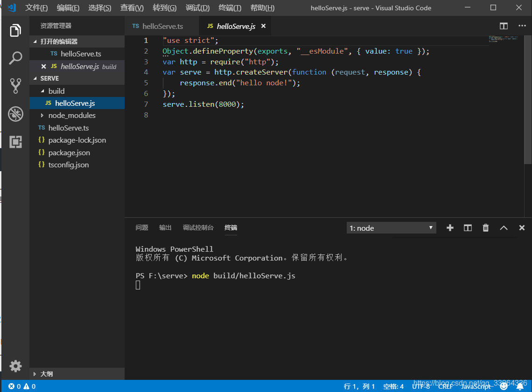
Task: Open the Terminal menu
Action: pos(230,8)
